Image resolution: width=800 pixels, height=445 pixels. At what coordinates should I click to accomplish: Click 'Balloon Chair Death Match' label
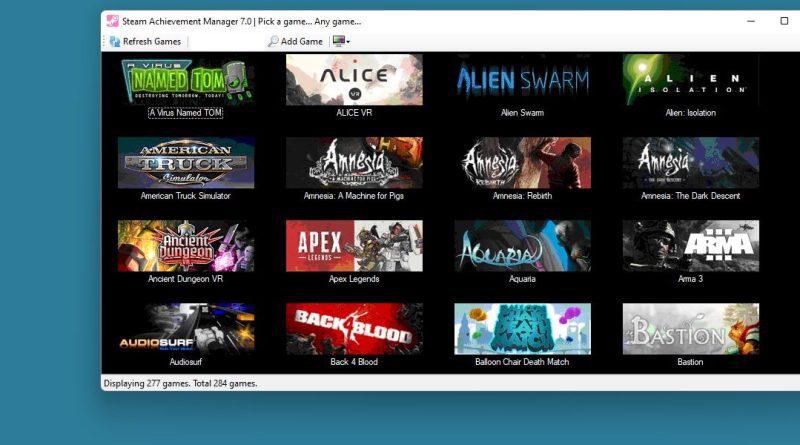pos(522,362)
